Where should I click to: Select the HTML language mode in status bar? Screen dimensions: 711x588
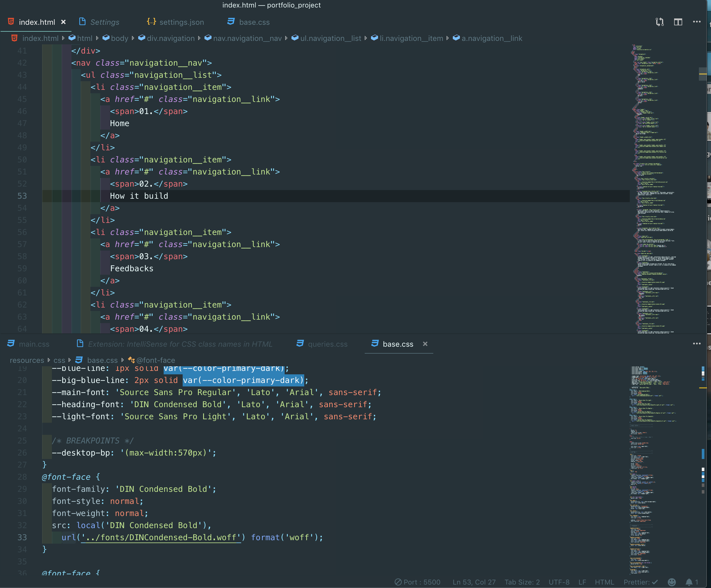[x=604, y=582]
